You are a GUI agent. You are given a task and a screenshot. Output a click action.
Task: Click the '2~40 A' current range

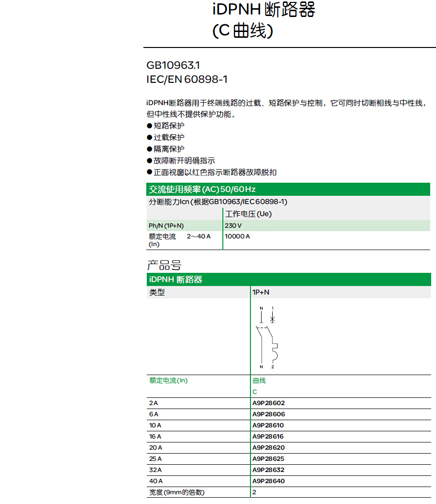(x=199, y=236)
